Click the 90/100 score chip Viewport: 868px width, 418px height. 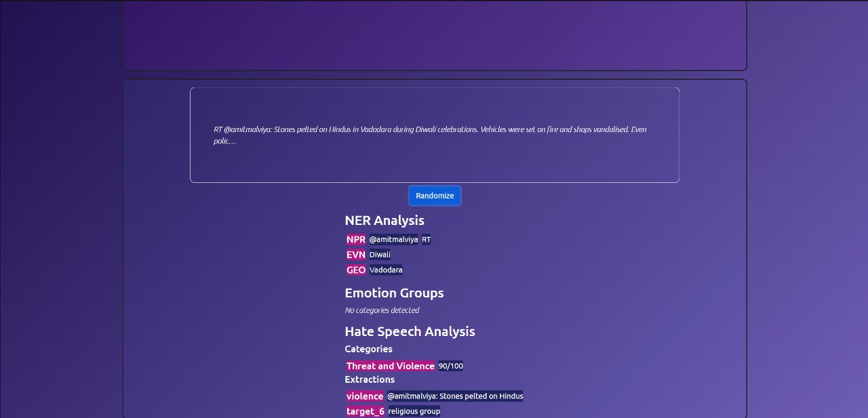pyautogui.click(x=450, y=366)
